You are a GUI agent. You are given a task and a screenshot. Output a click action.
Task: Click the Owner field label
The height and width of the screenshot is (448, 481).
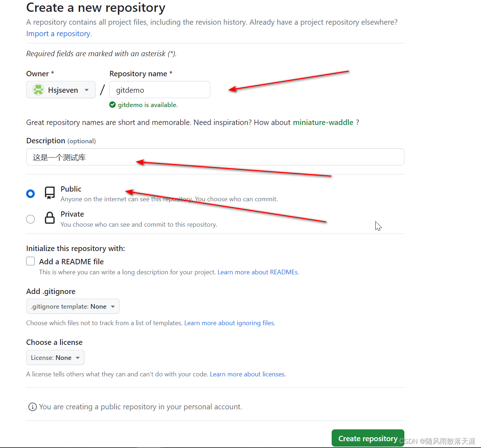(x=40, y=74)
